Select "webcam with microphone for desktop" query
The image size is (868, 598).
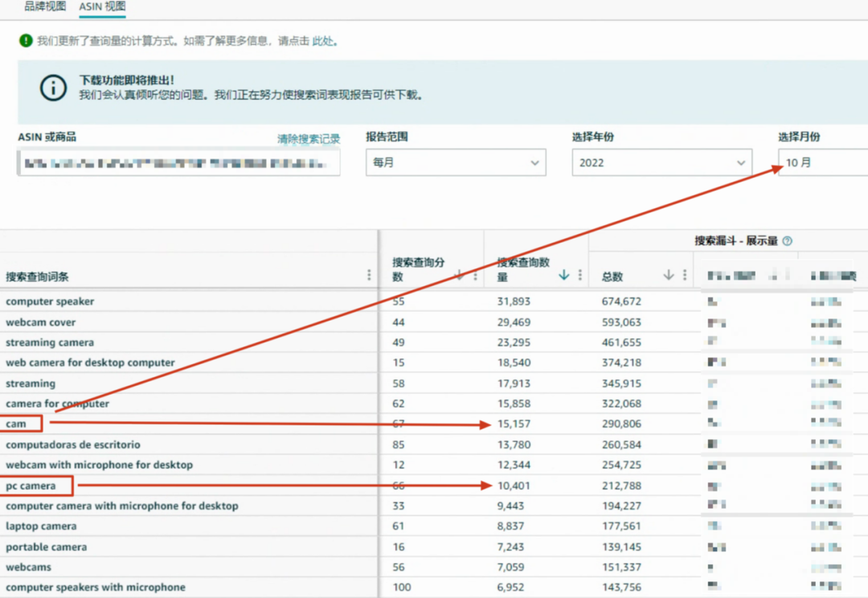[x=100, y=465]
